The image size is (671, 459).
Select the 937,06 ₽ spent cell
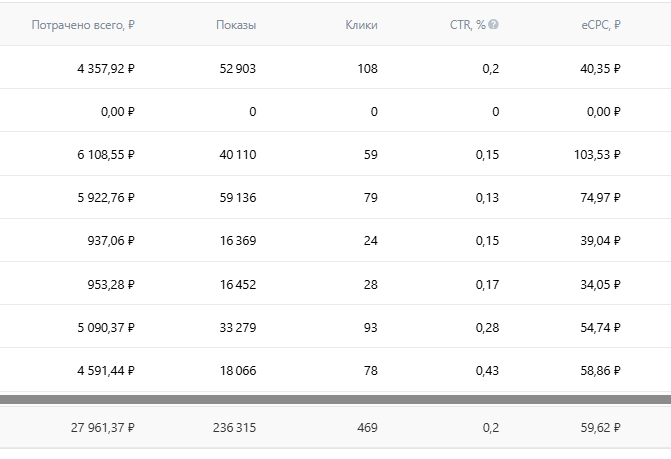[x=111, y=241]
